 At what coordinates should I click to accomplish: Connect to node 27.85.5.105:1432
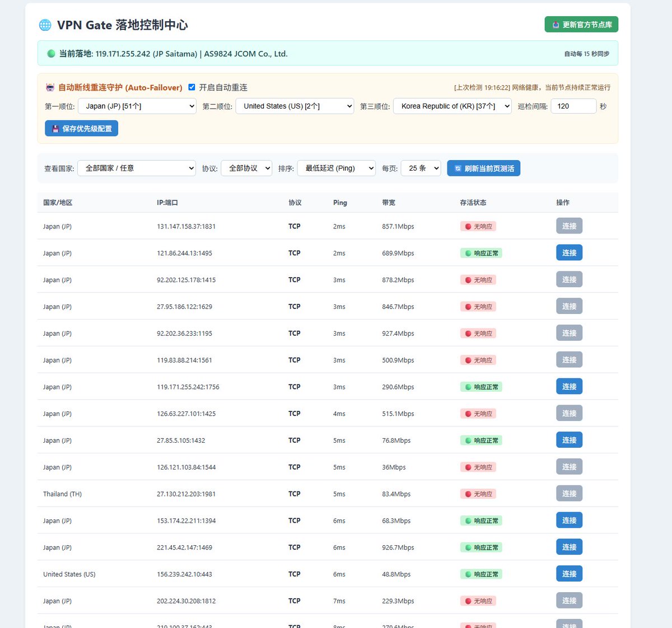[569, 440]
